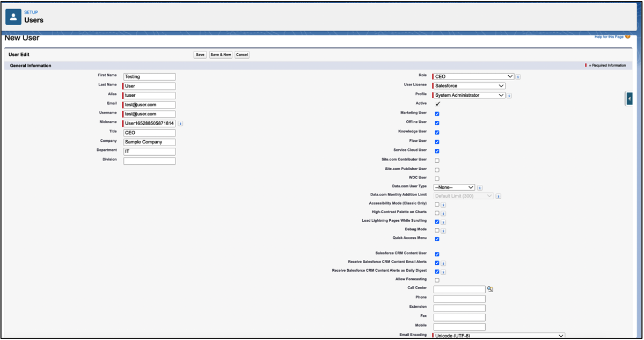Screen dimensions: 644x340
Task: Toggle Receive Salesforce CRM Content Email Alerts checkbox
Action: [x=437, y=263]
